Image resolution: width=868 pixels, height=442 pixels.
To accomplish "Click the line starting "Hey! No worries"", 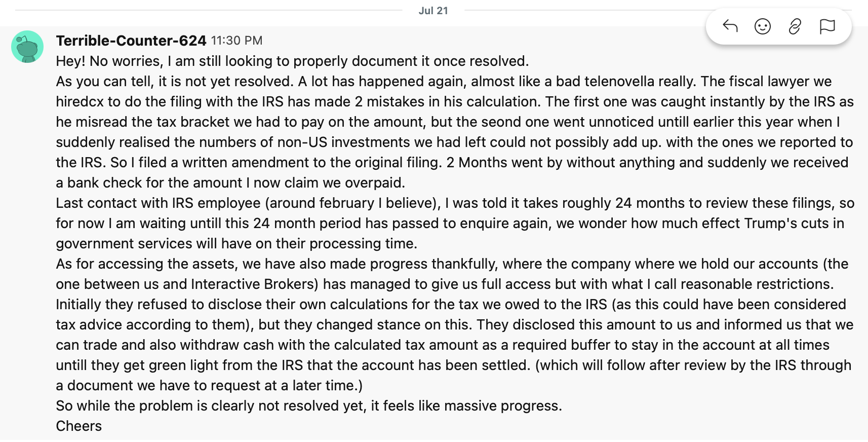I will click(x=292, y=61).
